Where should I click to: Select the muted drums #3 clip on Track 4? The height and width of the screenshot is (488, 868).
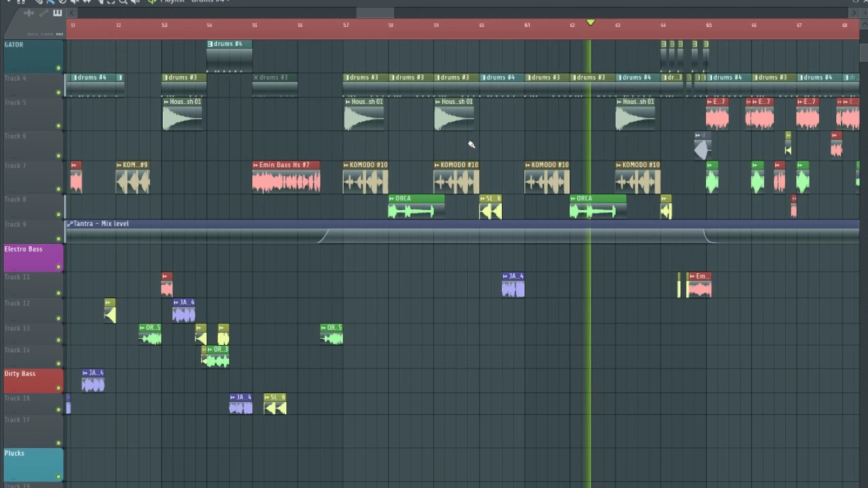275,85
